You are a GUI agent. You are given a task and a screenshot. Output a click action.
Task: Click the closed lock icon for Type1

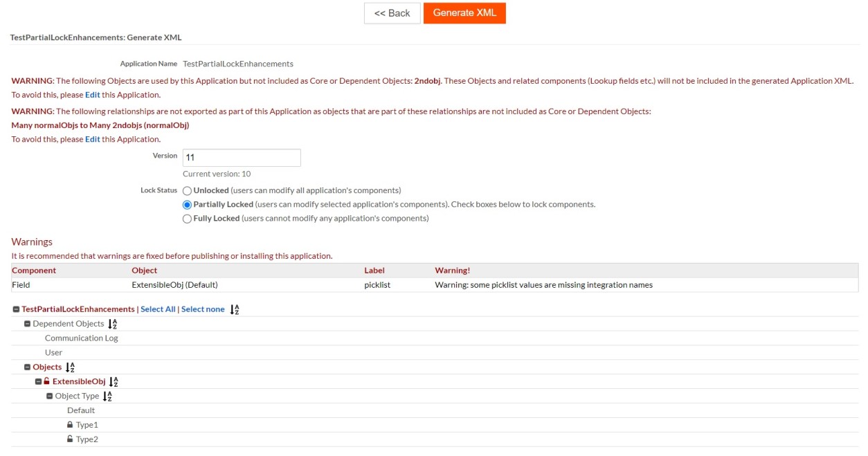(70, 425)
